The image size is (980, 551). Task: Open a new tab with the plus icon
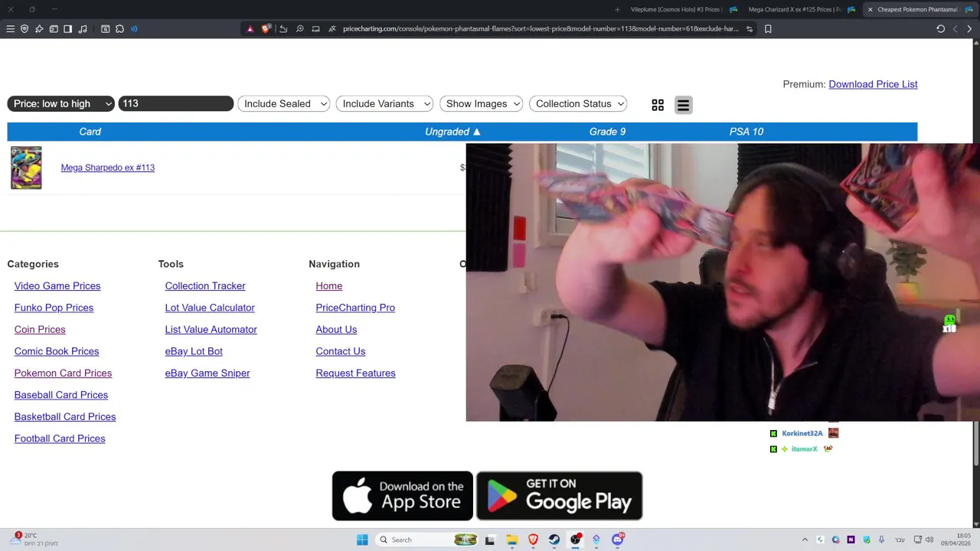tap(618, 9)
